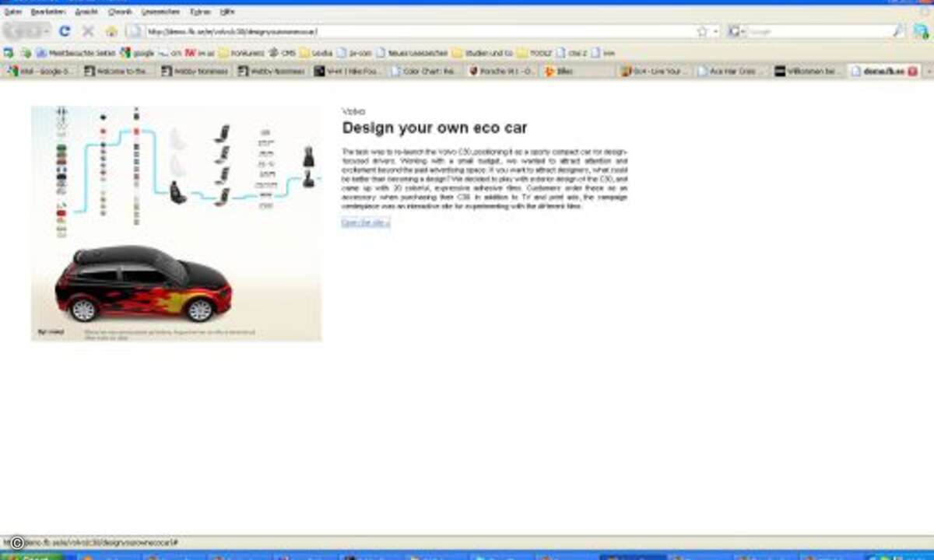Open the Hilfe menu
Viewport: 934px width, 560px height.
pyautogui.click(x=227, y=12)
